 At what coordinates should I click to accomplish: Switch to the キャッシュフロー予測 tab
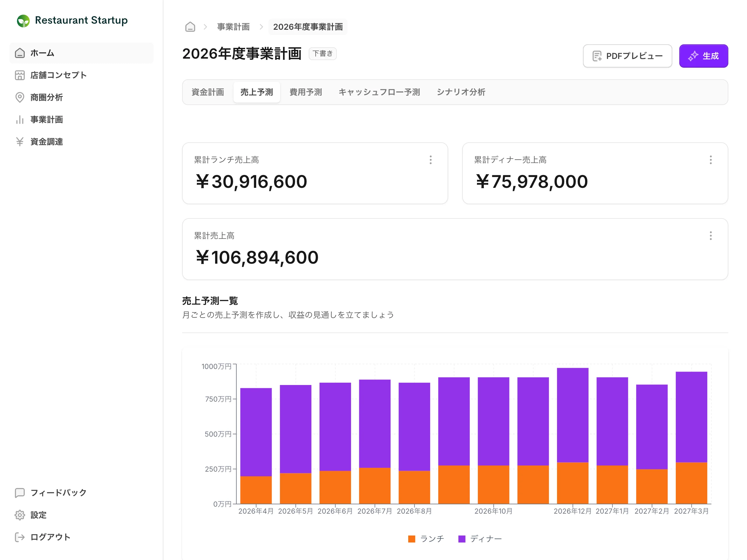[379, 92]
